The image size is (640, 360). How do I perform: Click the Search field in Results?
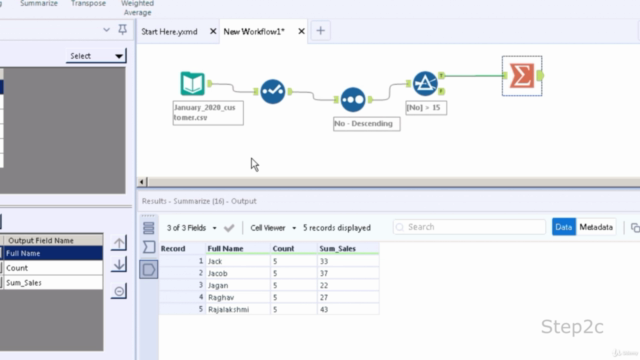469,227
